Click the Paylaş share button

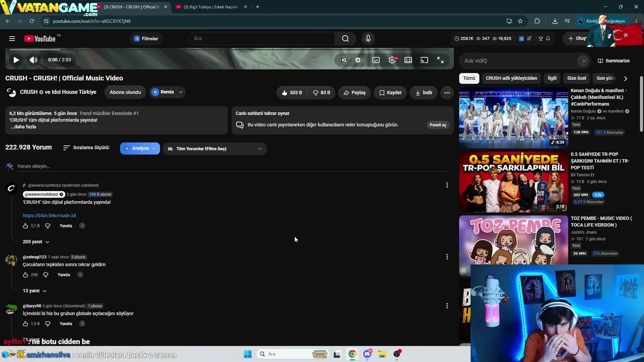coord(355,93)
